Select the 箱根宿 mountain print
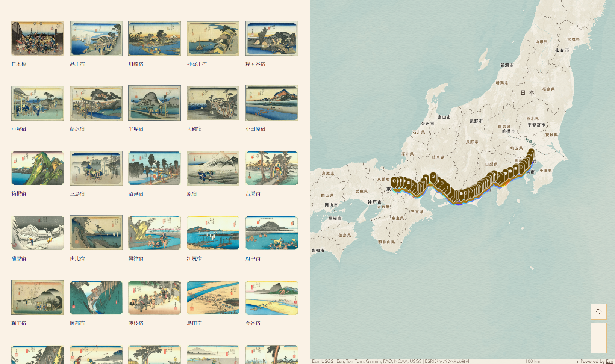The image size is (615, 364). coord(38,168)
